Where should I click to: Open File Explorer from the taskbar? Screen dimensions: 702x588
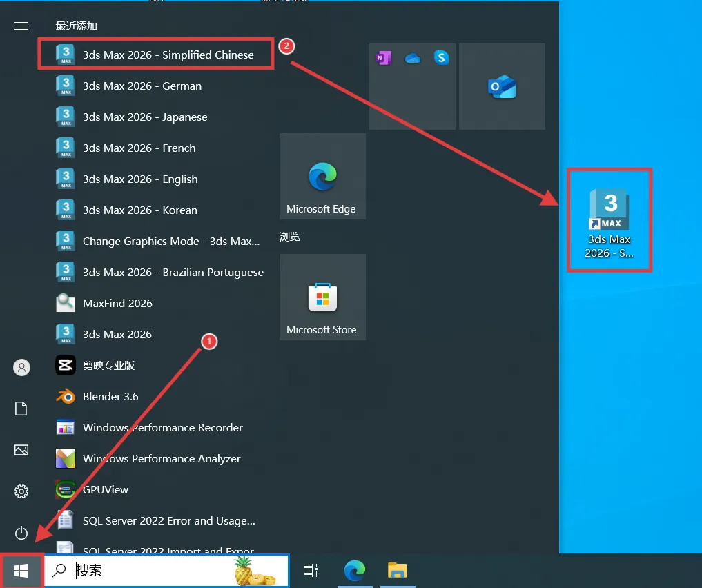(397, 571)
